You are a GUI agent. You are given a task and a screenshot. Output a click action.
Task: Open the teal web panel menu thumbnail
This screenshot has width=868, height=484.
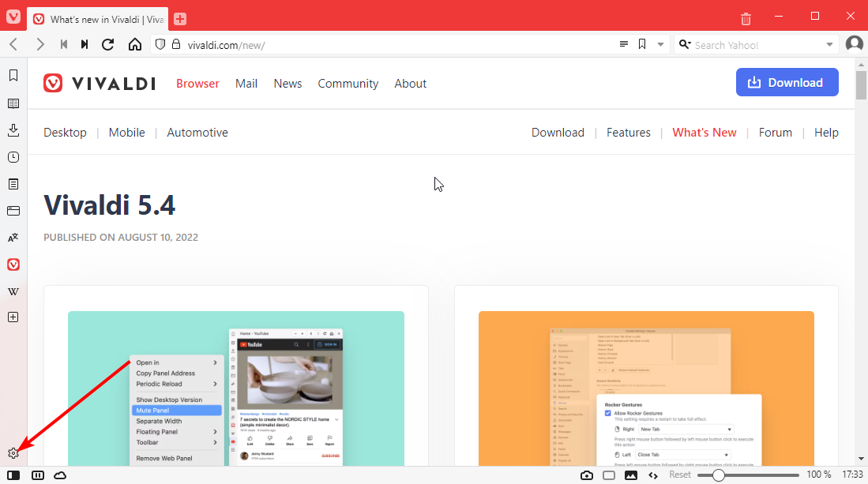(x=236, y=388)
